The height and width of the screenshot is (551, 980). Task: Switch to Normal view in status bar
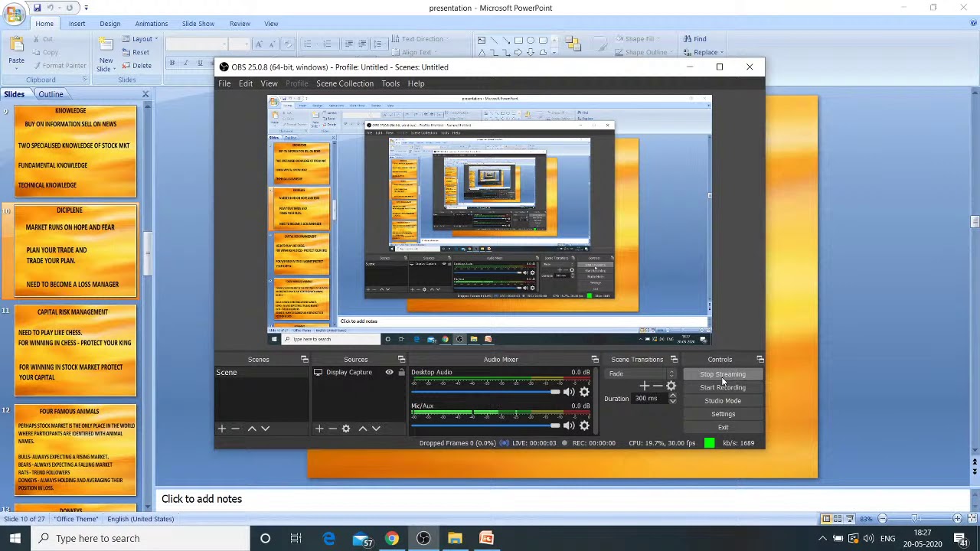coord(826,519)
